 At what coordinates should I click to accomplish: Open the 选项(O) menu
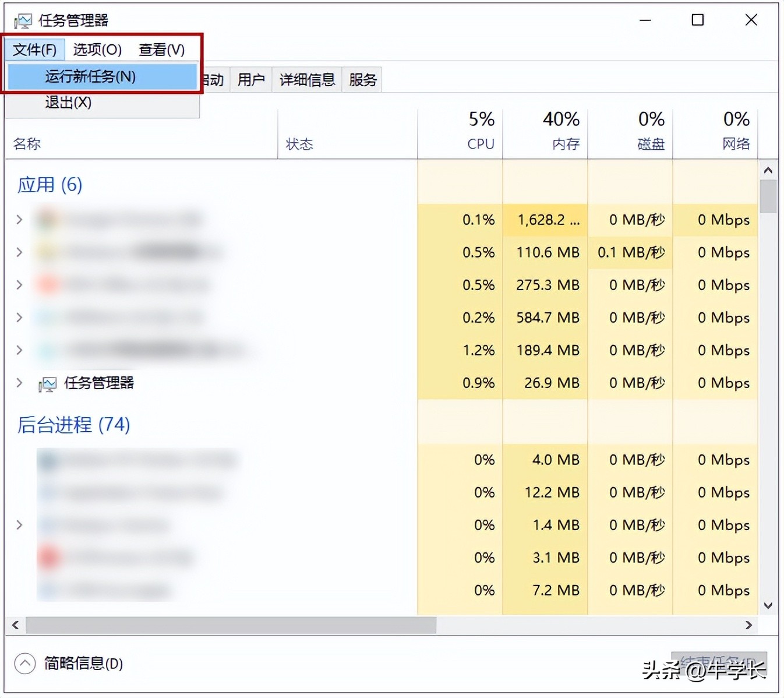[x=97, y=50]
